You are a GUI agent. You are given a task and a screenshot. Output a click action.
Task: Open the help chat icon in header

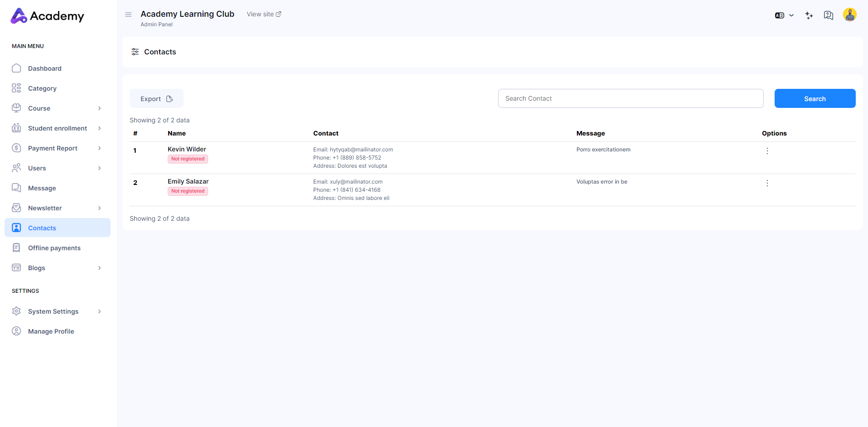pyautogui.click(x=829, y=15)
